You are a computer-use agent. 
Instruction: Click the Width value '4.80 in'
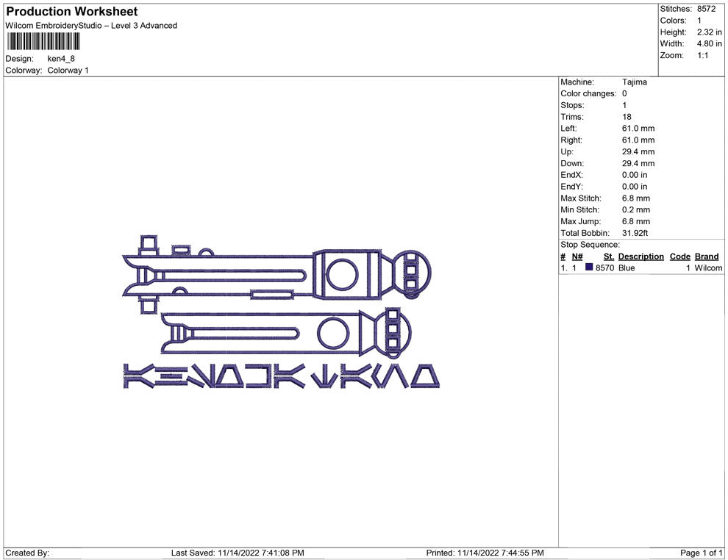[x=709, y=43]
